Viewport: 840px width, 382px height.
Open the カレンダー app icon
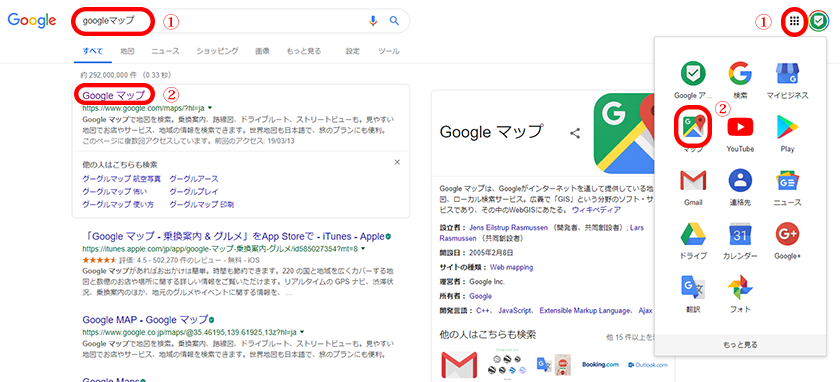click(x=740, y=234)
